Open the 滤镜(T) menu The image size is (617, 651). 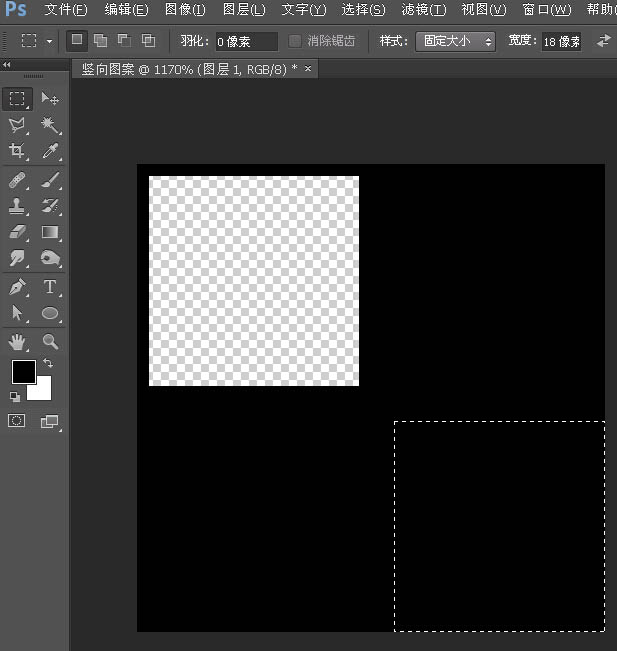pos(422,9)
